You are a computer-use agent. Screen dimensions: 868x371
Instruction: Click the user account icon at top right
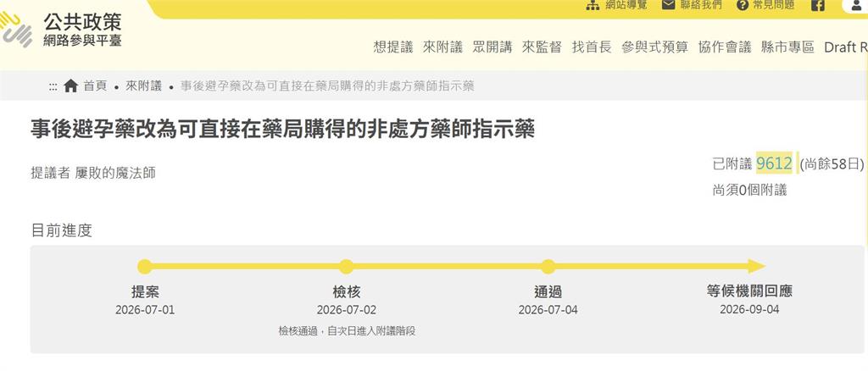coord(856,6)
